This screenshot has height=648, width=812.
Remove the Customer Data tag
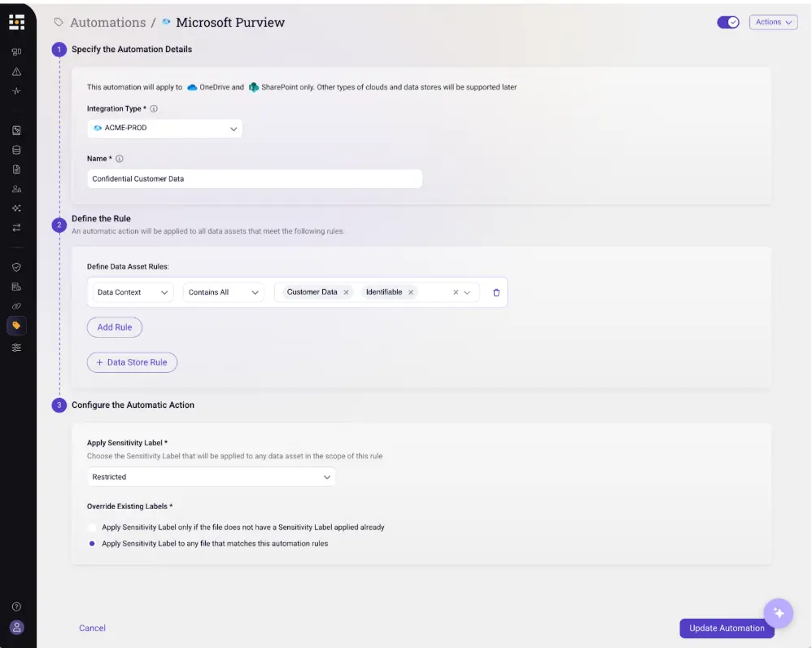click(x=347, y=292)
